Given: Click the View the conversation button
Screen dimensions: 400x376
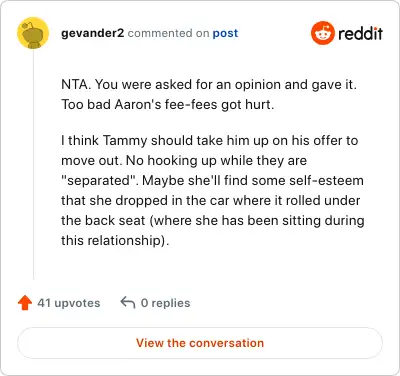Looking at the screenshot, I should tap(200, 343).
